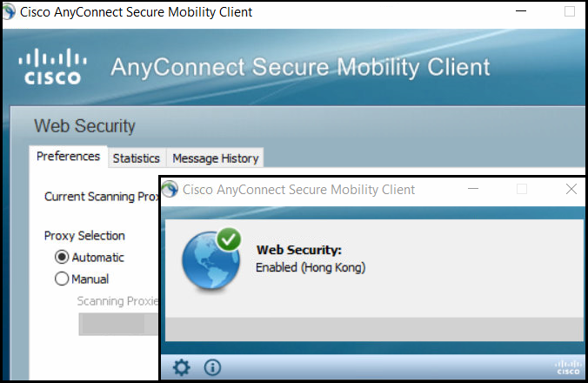This screenshot has width=588, height=383.
Task: Select the Automatic proxy option
Action: pos(62,258)
